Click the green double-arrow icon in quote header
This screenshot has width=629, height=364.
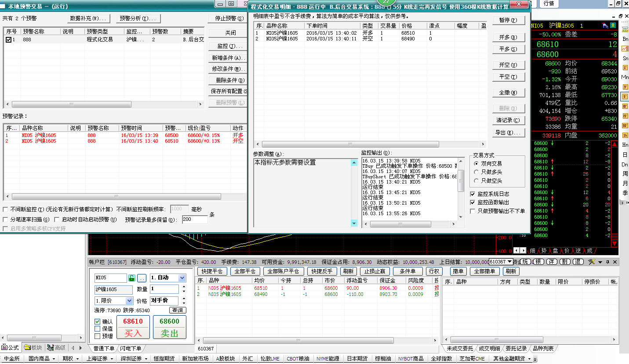613,26
